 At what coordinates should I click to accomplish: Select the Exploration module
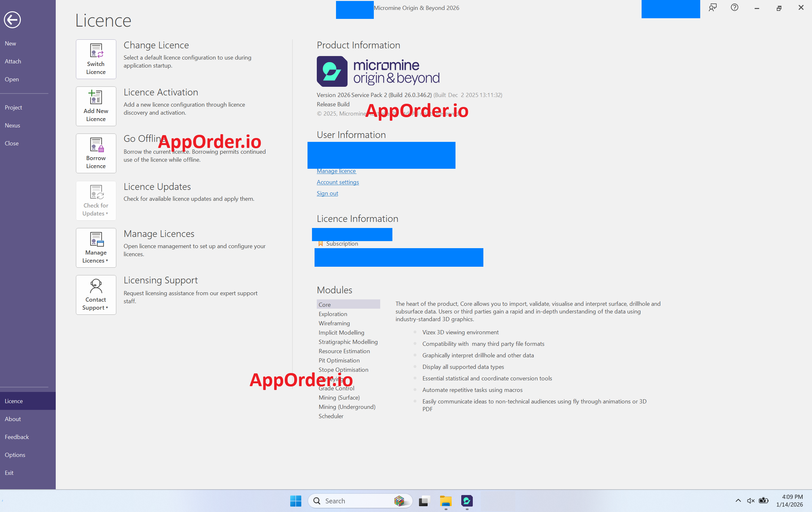pyautogui.click(x=348, y=314)
